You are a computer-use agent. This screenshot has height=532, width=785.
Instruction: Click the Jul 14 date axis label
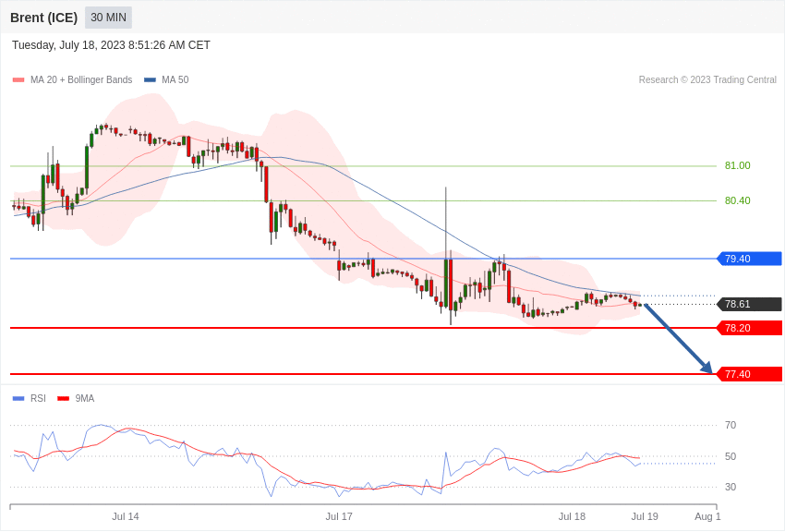[126, 516]
